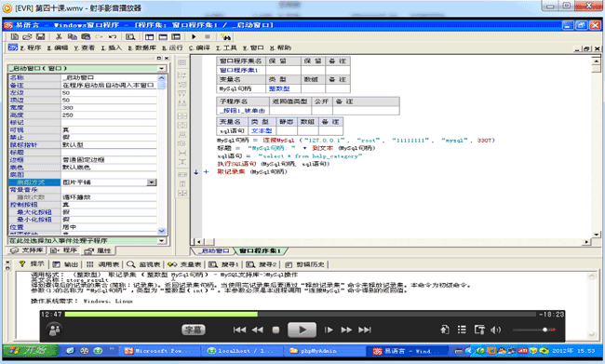The width and height of the screenshot is (605, 364).
Task: Open the 底图方式 property dropdown arrow
Action: coord(152,182)
